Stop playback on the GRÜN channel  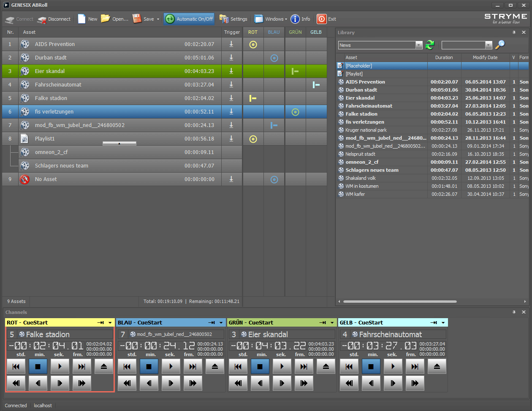click(x=260, y=367)
